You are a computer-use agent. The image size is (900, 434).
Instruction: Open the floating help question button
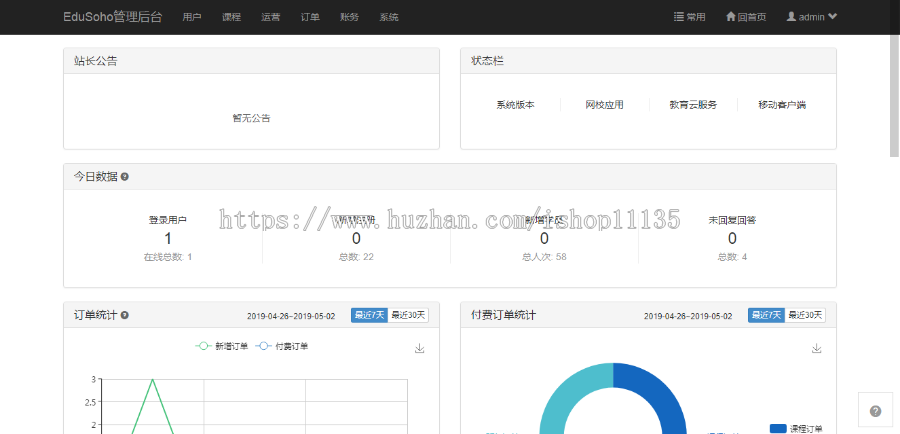[875, 410]
